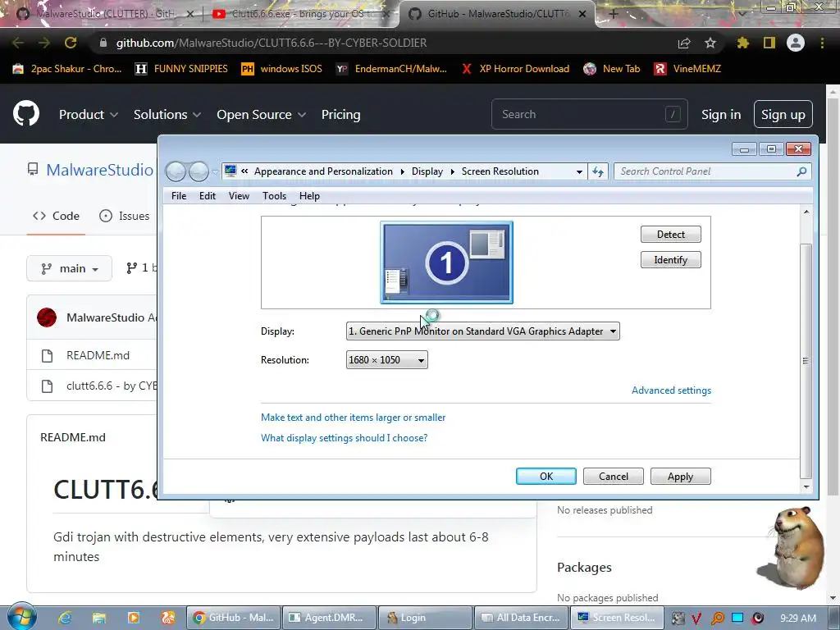
Task: Open the address bar history dropdown arrow
Action: coord(579,172)
